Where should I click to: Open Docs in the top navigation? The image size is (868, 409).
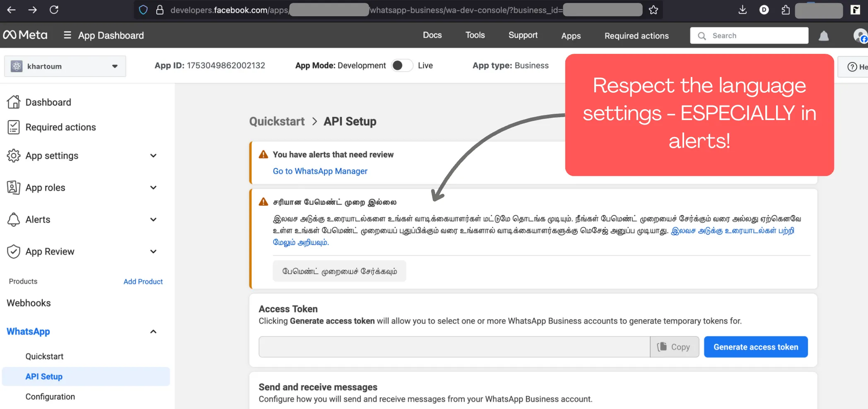coord(432,35)
